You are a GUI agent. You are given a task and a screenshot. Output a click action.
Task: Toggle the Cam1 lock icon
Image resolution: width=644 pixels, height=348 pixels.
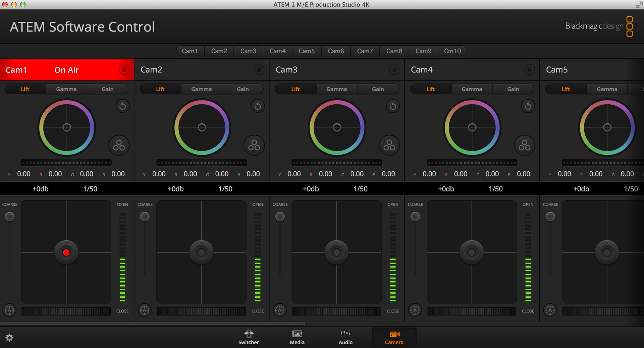(x=124, y=70)
